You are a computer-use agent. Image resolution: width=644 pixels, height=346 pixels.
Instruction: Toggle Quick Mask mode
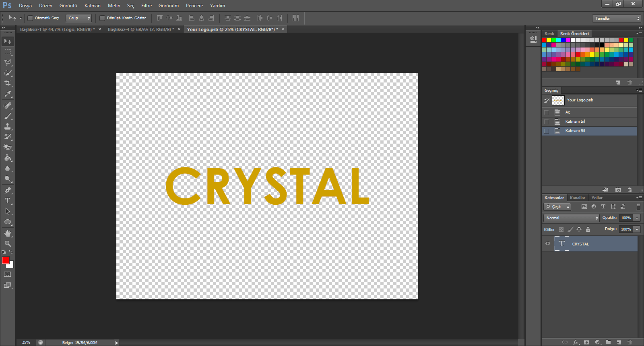[8, 274]
